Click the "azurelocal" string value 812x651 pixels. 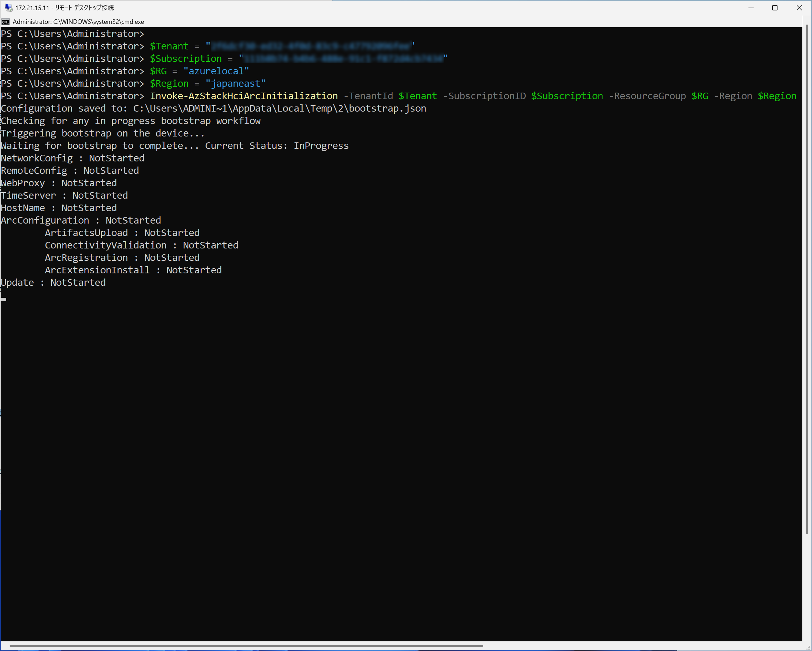point(216,71)
